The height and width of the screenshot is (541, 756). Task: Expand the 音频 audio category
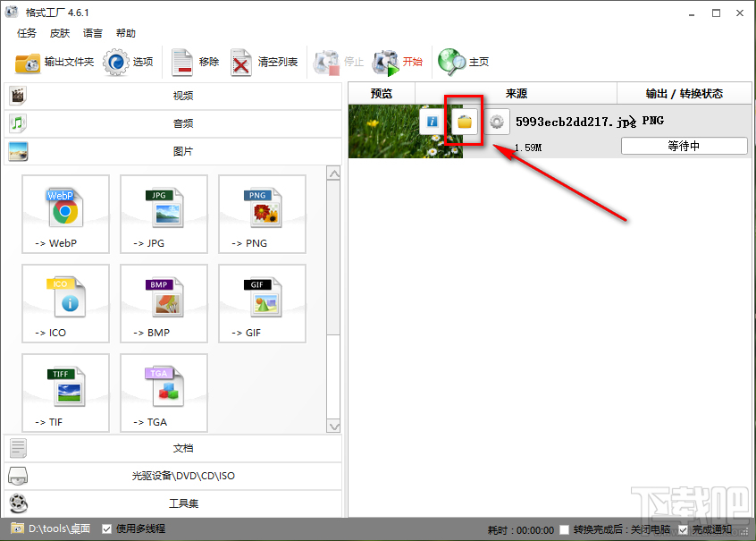[173, 123]
